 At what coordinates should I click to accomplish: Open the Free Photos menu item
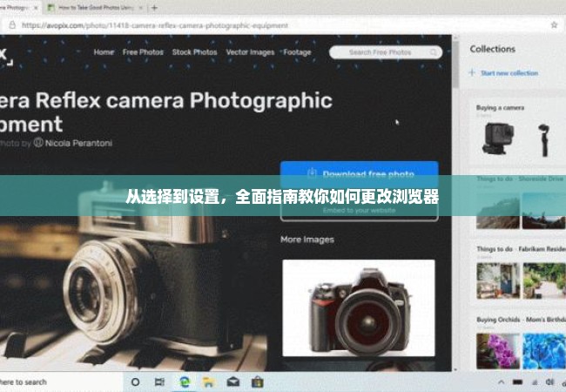(x=143, y=52)
